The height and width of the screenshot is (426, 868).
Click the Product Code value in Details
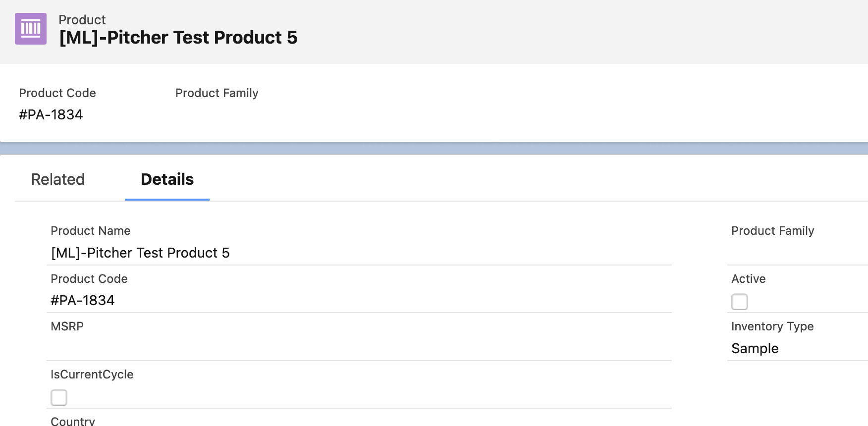pos(83,301)
